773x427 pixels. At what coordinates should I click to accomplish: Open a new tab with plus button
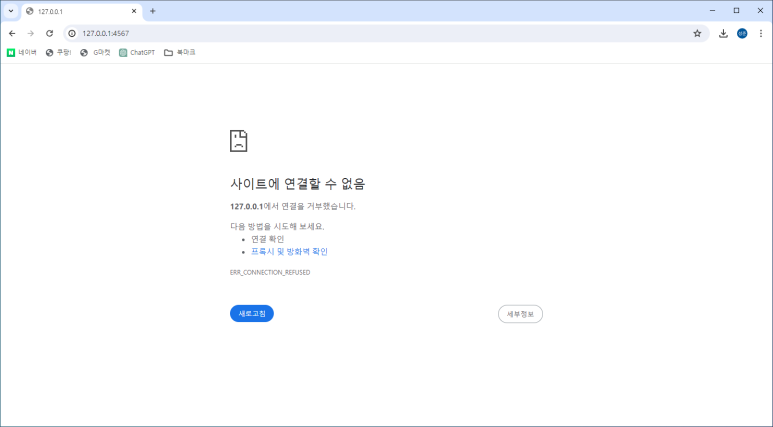point(153,11)
